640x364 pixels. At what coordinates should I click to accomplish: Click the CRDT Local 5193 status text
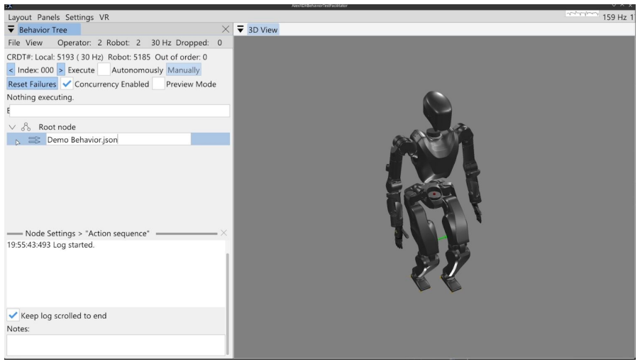tap(55, 57)
